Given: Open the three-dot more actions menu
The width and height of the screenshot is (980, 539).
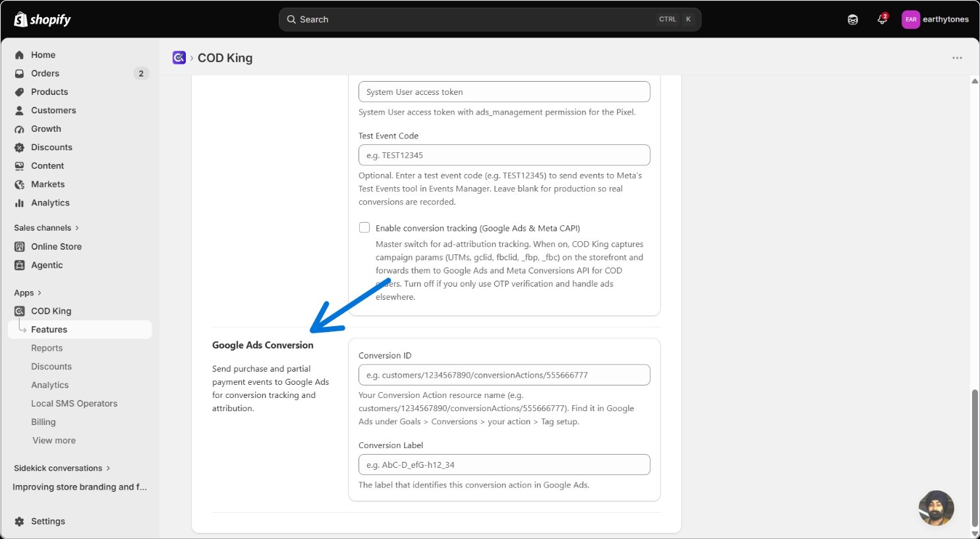Looking at the screenshot, I should [957, 58].
